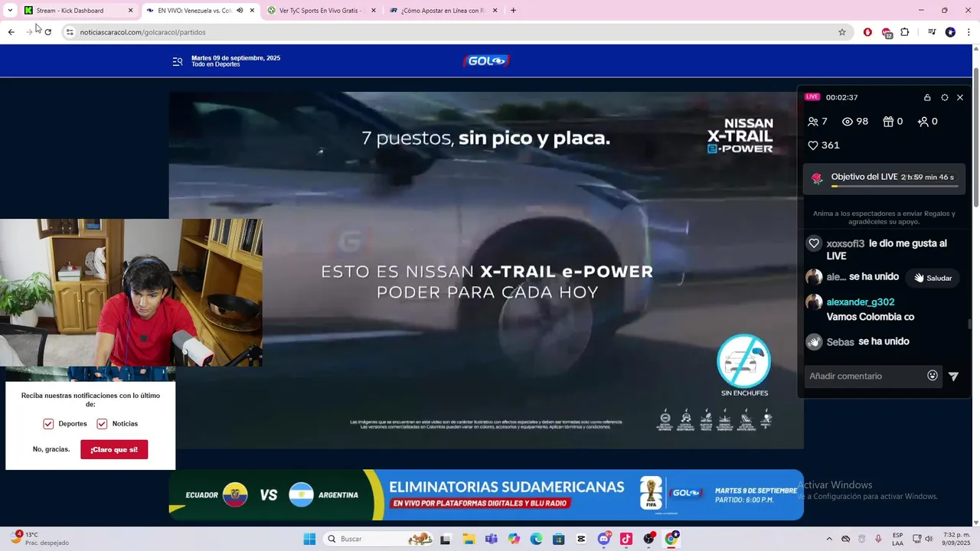Click the webcam overlay thumbnail
Viewport: 980px width, 551px height.
131,292
